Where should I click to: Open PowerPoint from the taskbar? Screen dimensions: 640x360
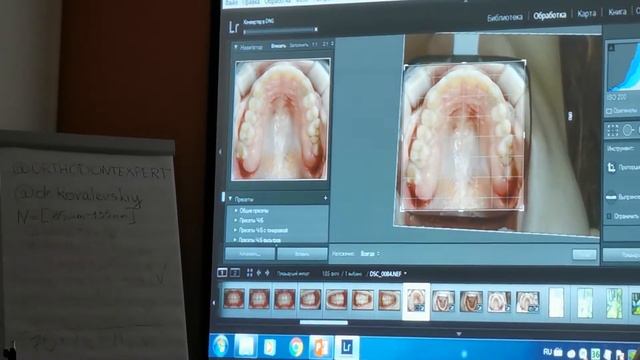(320, 347)
